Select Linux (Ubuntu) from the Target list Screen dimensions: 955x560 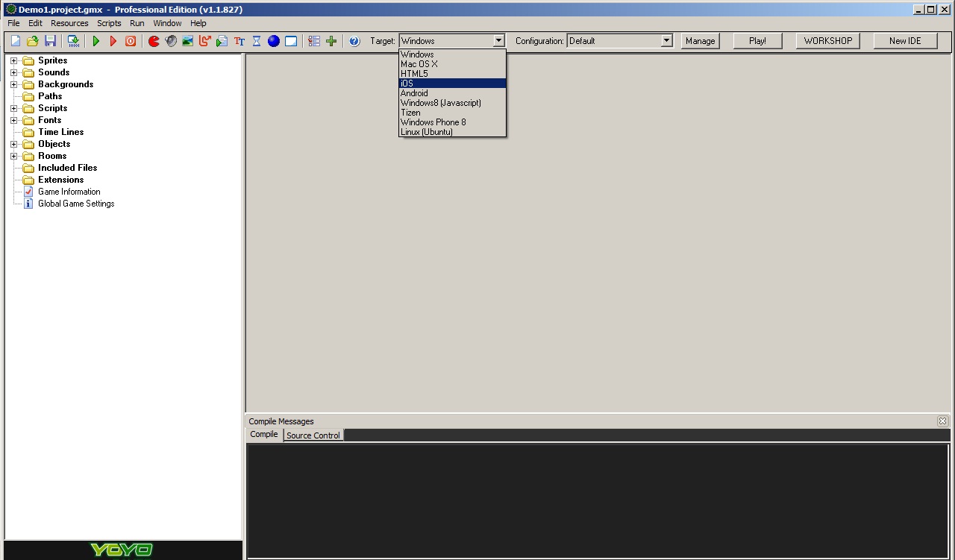453,132
